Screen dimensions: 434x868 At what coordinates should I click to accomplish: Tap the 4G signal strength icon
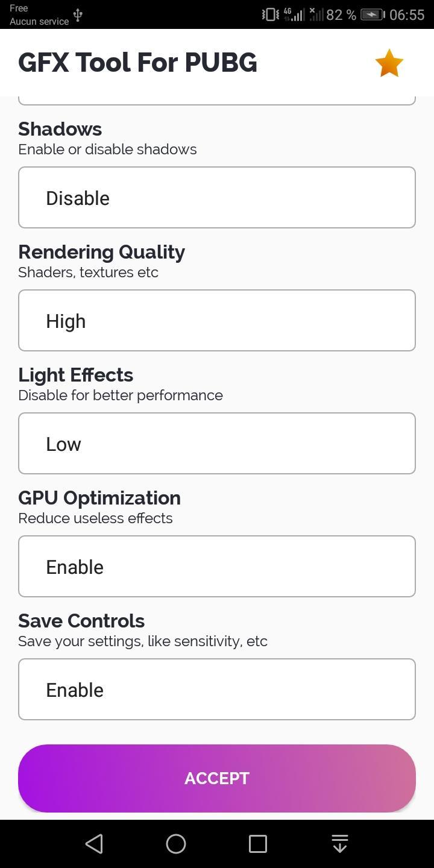click(294, 14)
